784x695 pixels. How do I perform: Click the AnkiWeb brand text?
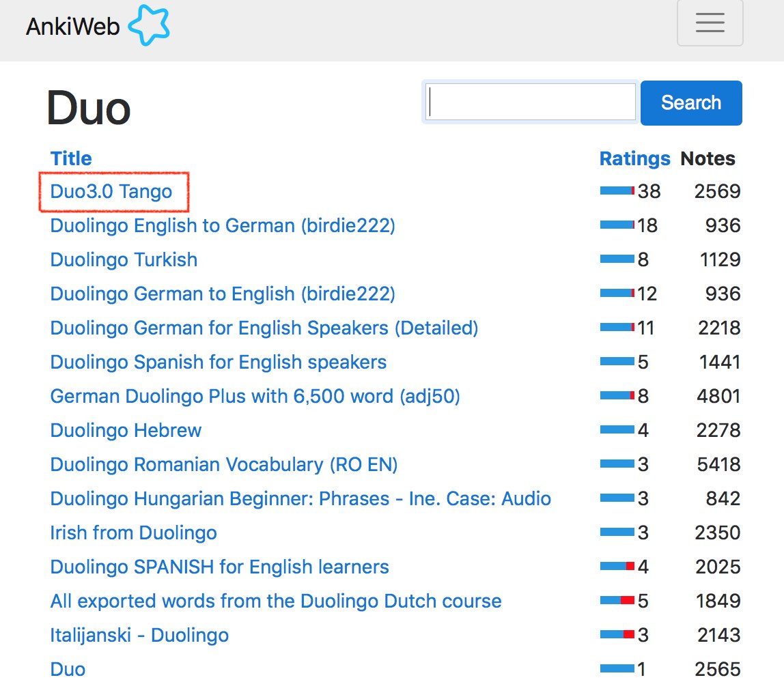tap(73, 27)
